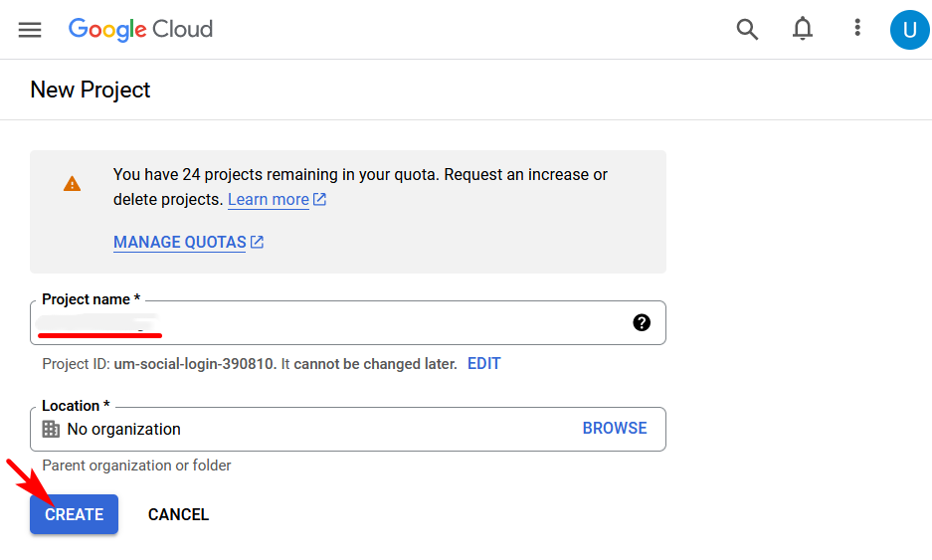Image resolution: width=932 pixels, height=560 pixels.
Task: Click the Project name help icon
Action: 642,322
